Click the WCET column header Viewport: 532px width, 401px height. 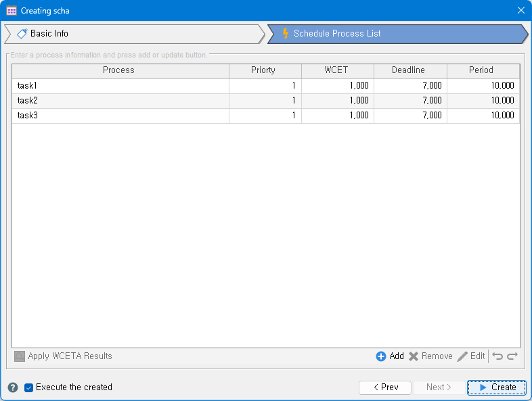[x=336, y=70]
